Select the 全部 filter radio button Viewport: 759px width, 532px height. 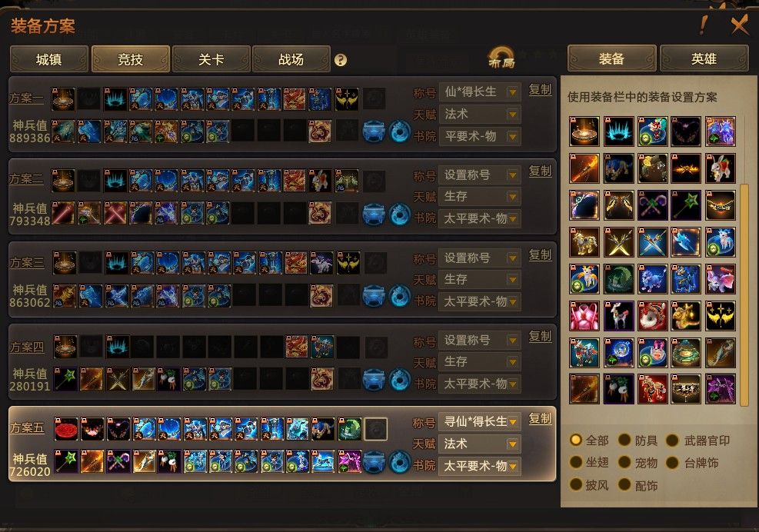click(575, 440)
